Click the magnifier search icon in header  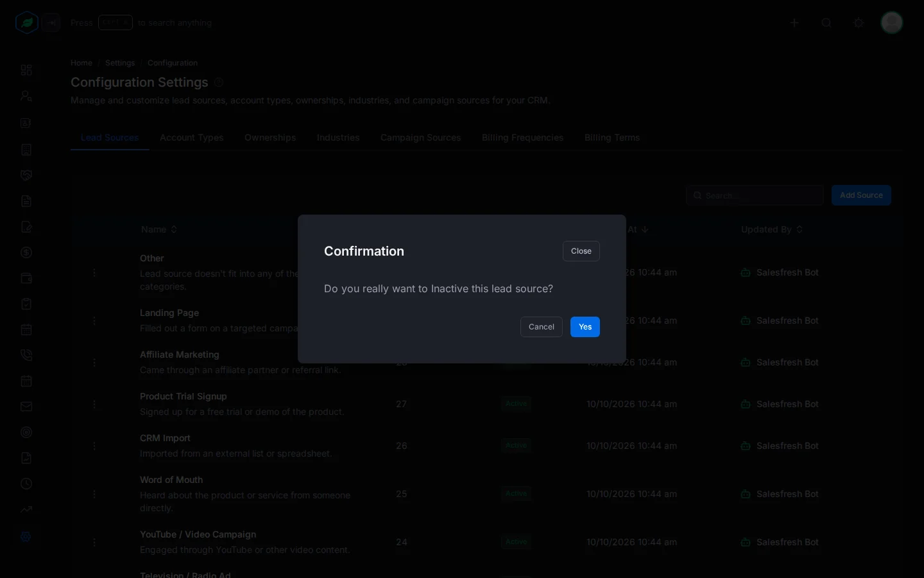tap(826, 22)
